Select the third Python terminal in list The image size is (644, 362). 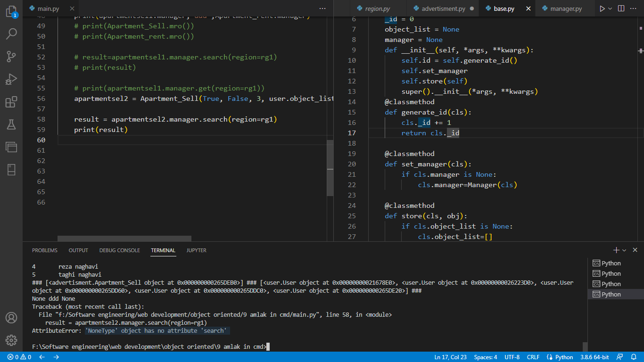(x=616, y=284)
